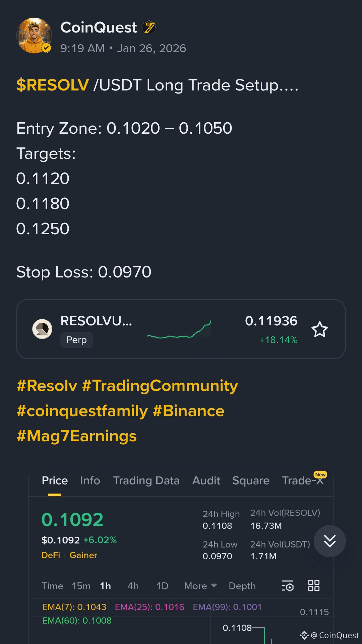Open the #Binance hashtag link
Viewport: 362px width, 644px height.
[189, 410]
